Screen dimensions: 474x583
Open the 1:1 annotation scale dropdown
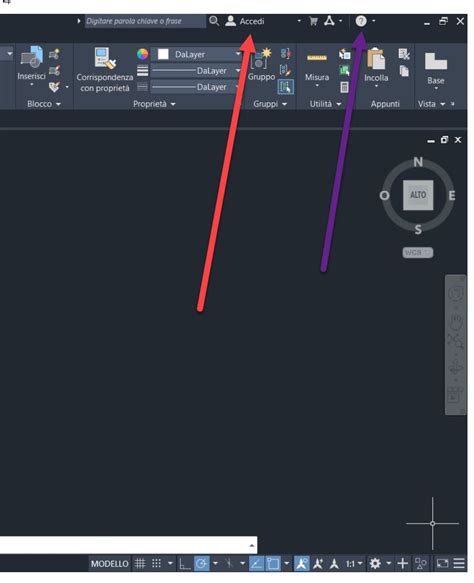354,564
